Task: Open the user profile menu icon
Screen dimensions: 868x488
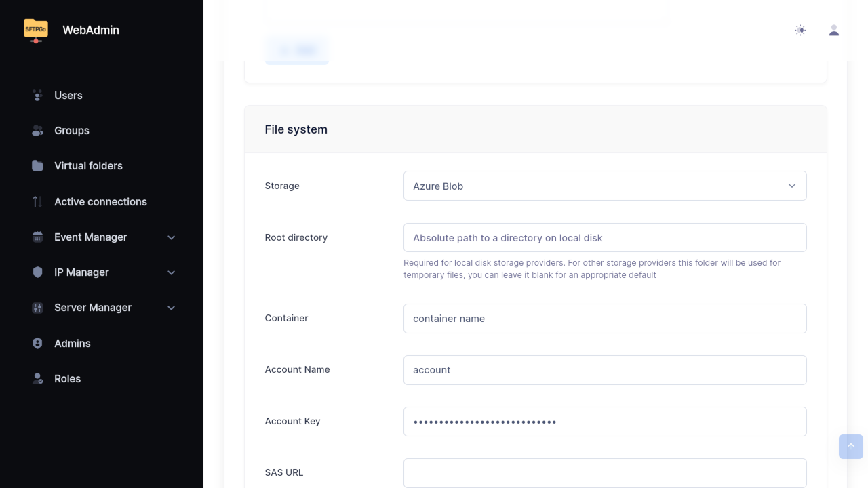Action: (834, 30)
